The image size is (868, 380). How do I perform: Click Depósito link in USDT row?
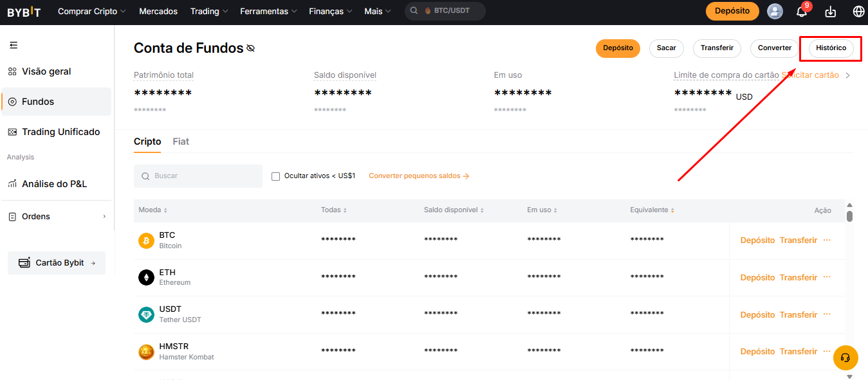[757, 315]
